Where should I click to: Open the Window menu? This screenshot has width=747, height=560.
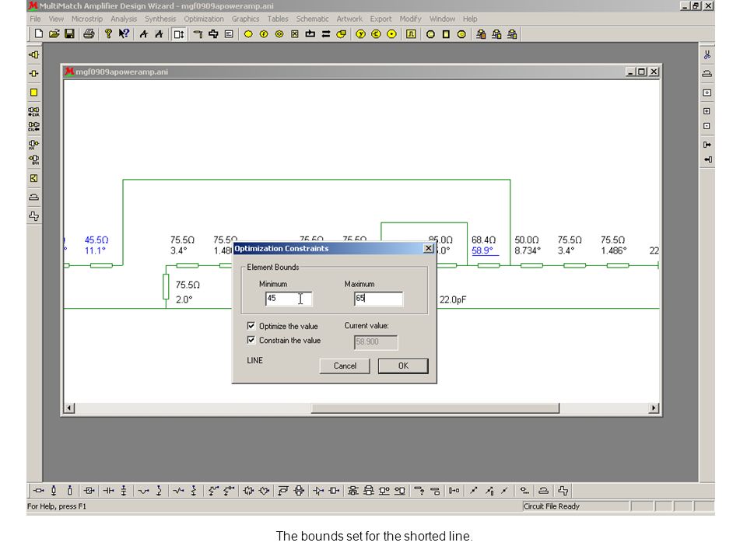click(x=442, y=19)
